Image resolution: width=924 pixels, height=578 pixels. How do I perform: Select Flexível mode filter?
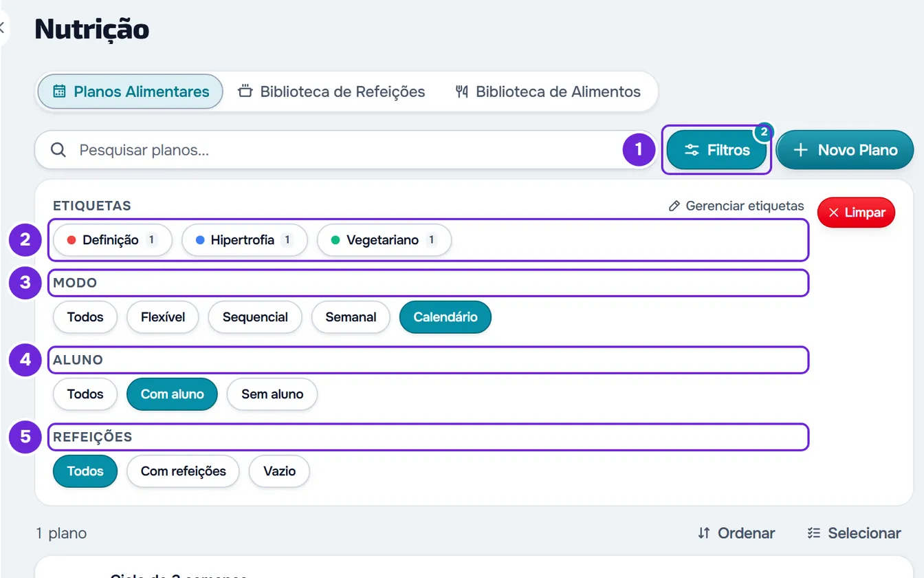[163, 317]
